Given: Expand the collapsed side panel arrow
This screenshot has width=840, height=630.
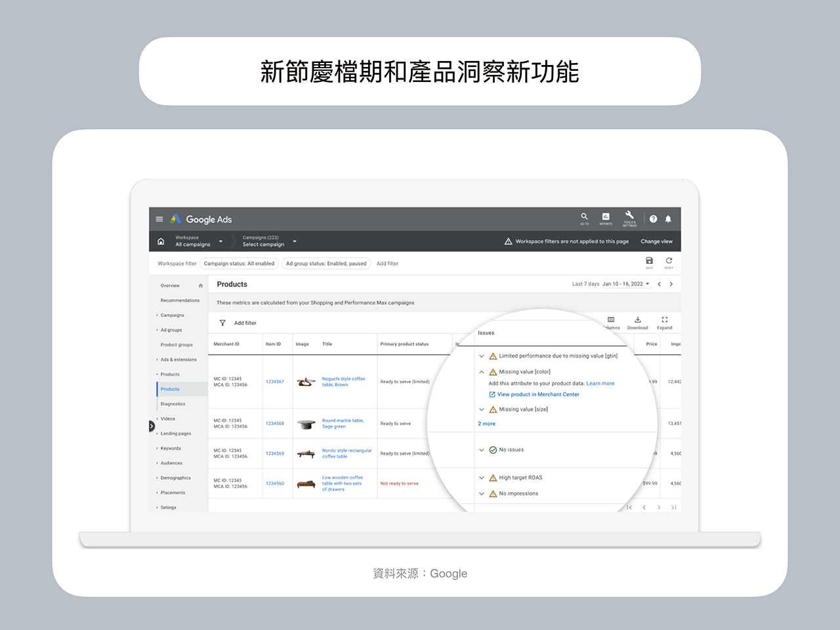Looking at the screenshot, I should 152,427.
